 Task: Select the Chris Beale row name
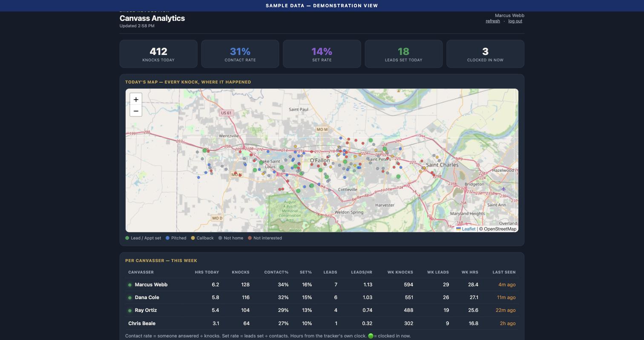click(x=142, y=323)
